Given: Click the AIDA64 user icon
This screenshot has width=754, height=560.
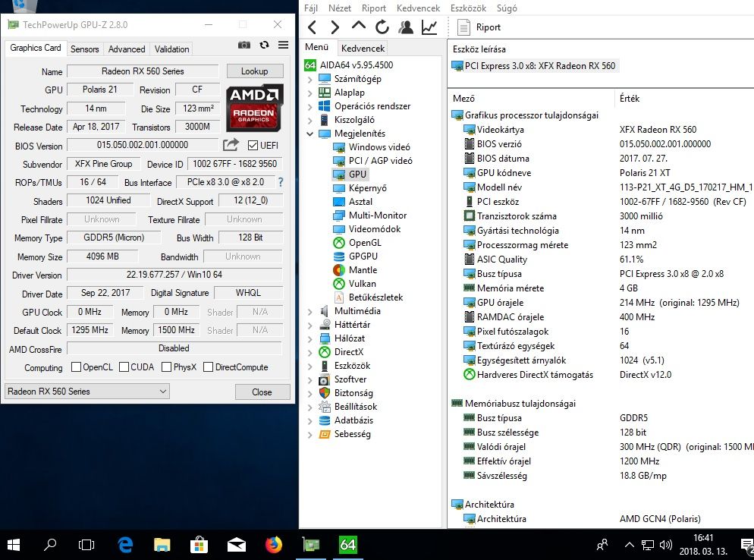Looking at the screenshot, I should point(405,27).
